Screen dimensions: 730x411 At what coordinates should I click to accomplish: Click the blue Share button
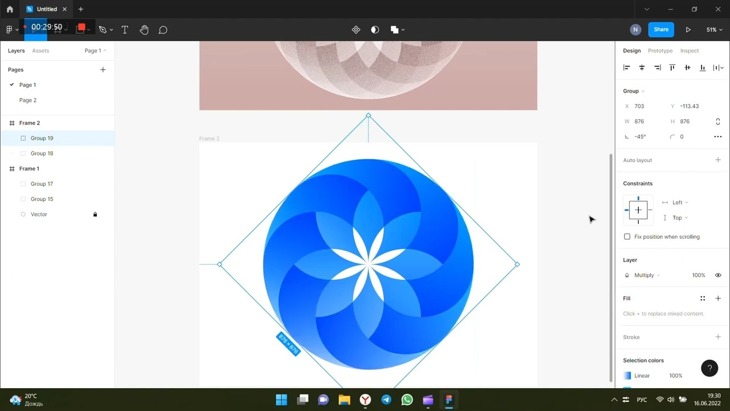[660, 30]
